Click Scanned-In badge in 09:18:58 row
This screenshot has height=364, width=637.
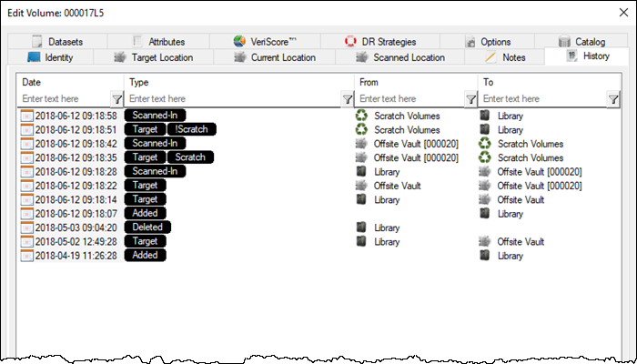(x=155, y=116)
